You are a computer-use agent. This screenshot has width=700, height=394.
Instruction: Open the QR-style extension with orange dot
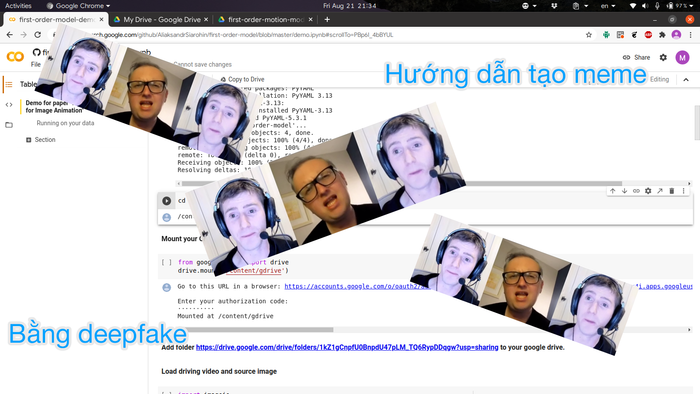[x=620, y=35]
